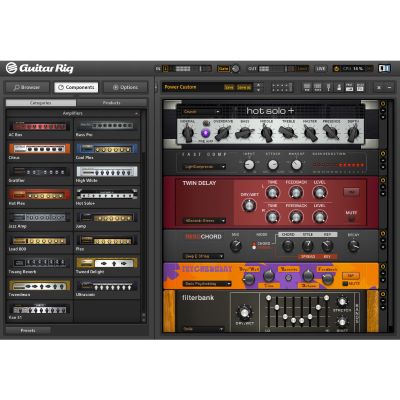This screenshot has width=400, height=400.
Task: Open the Twin Delay preset dropdown
Action: tap(204, 221)
